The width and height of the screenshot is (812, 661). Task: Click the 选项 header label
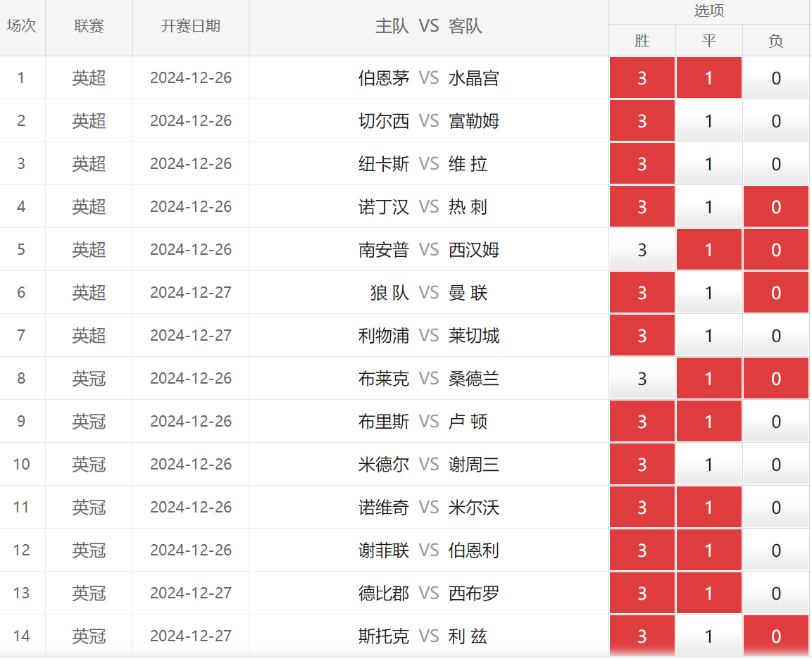[709, 11]
